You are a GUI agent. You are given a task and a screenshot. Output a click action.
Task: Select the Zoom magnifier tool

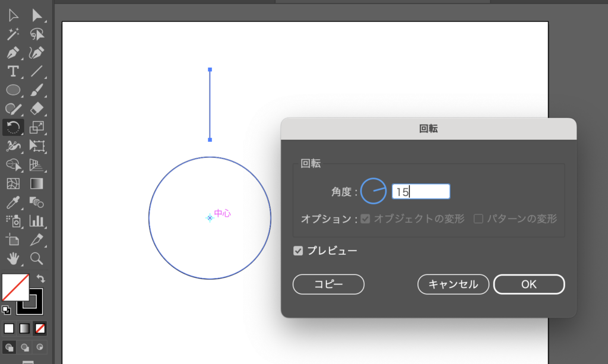[37, 258]
